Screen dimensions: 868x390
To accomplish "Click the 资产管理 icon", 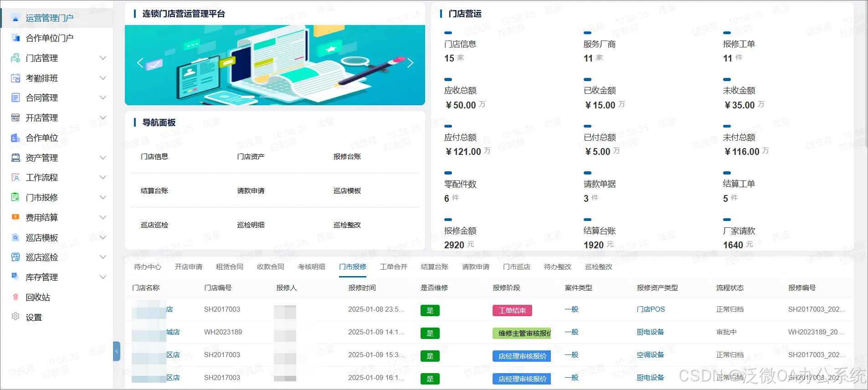I will pos(15,158).
